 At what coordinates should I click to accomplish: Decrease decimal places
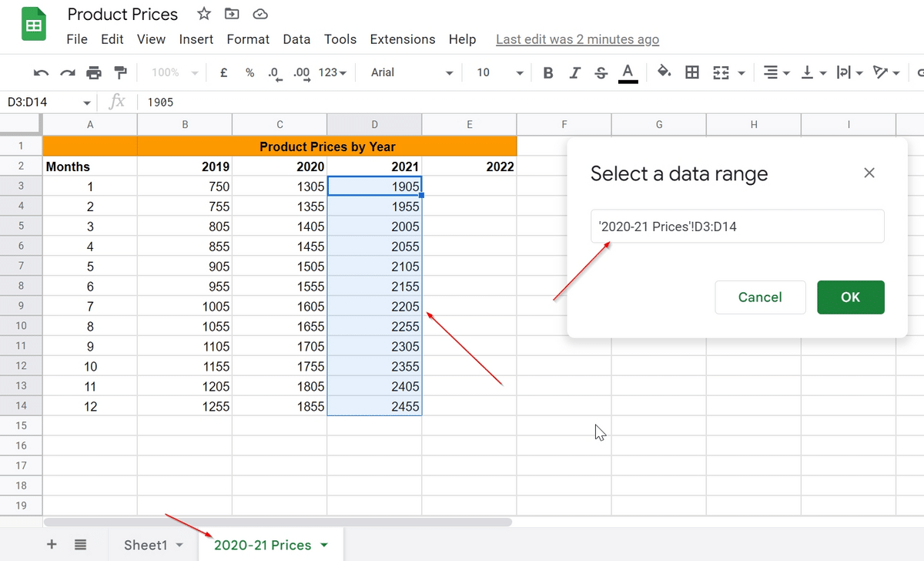coord(274,72)
